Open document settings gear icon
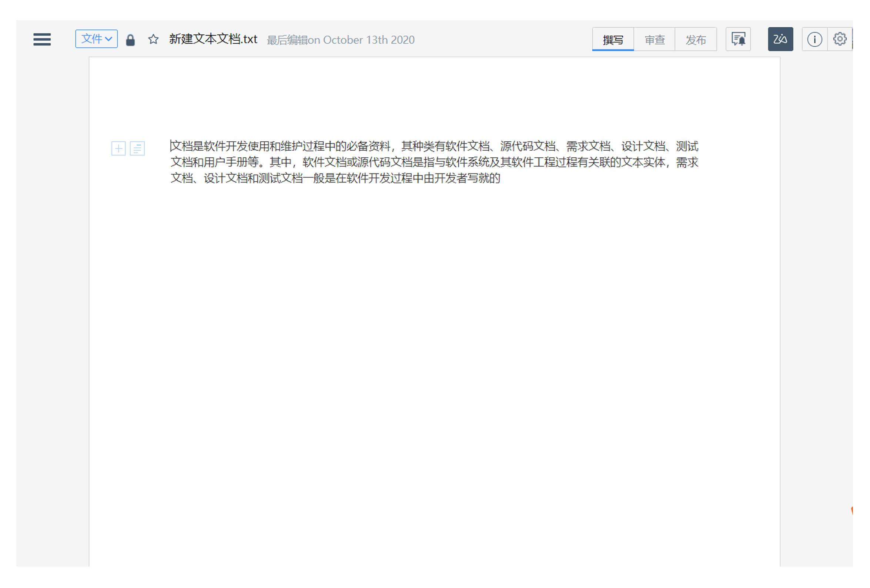This screenshot has width=870, height=588. coord(839,39)
